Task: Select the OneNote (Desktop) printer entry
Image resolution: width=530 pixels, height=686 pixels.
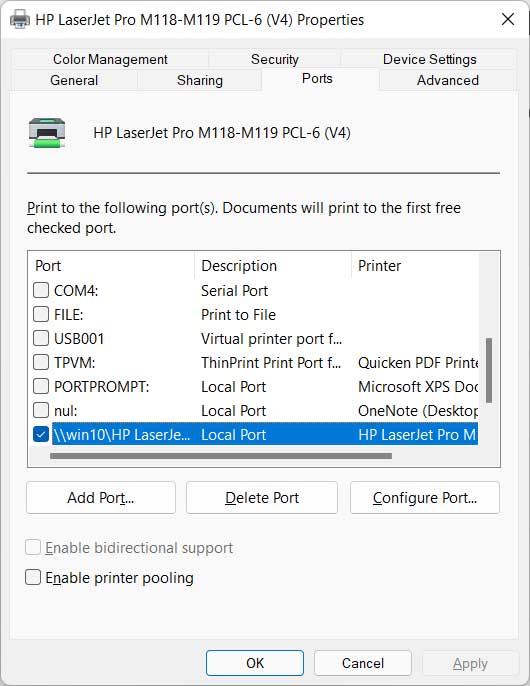Action: [418, 411]
